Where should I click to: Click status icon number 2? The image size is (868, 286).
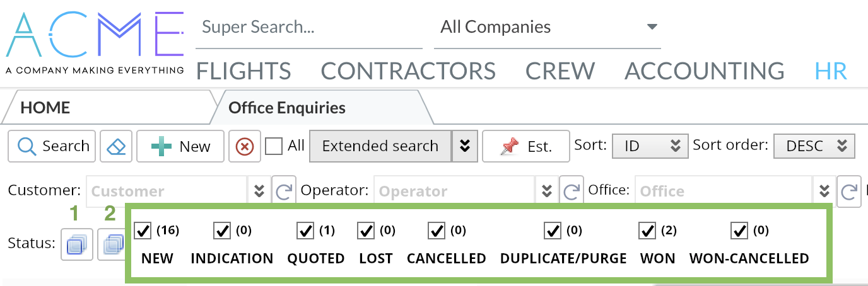(112, 244)
